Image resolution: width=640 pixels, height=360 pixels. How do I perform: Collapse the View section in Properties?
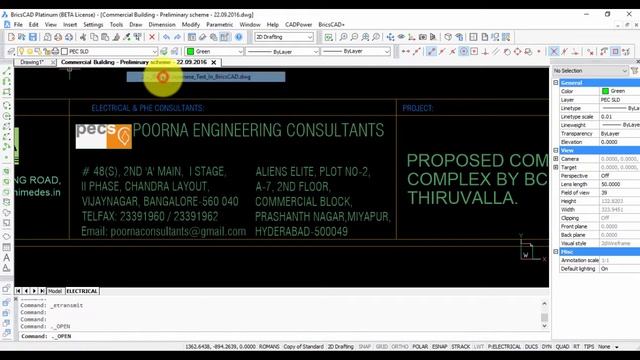click(x=556, y=150)
